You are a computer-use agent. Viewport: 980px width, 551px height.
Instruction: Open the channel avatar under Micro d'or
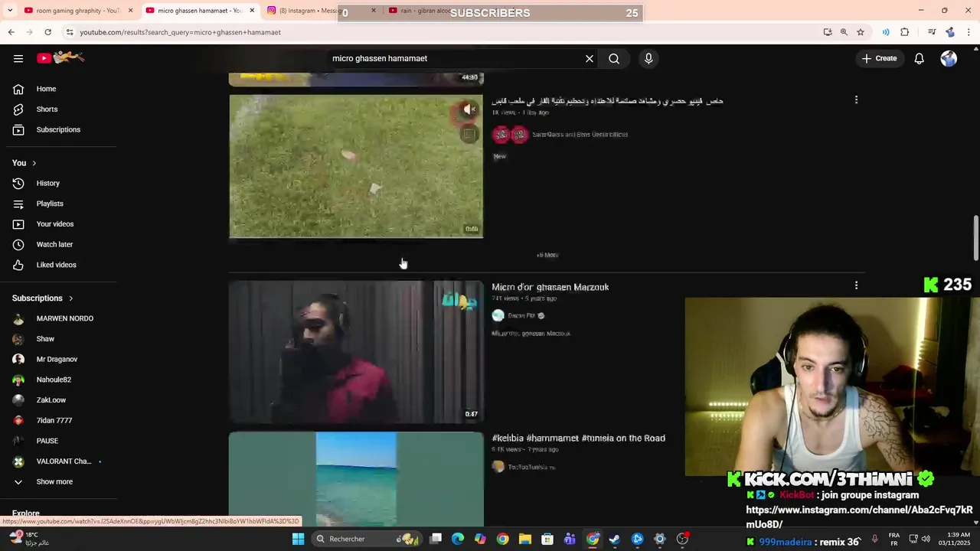point(498,315)
